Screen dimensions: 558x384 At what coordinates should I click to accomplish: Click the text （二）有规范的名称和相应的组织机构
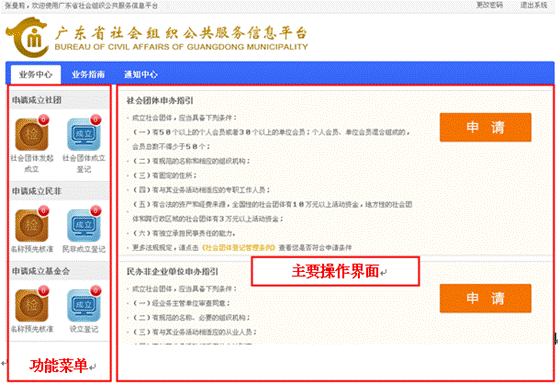191,161
